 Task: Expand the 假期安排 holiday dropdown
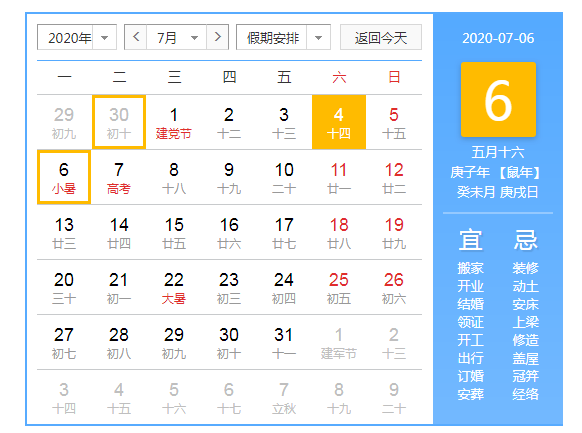coord(283,37)
